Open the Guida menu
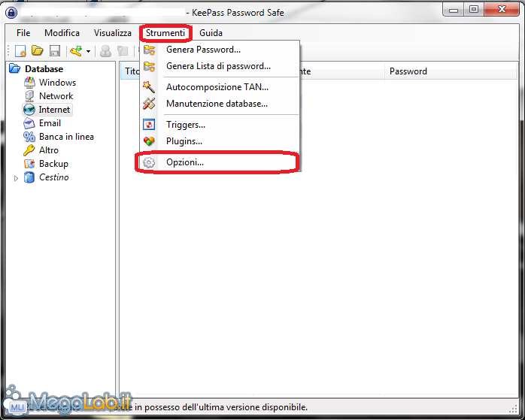Screen dimensions: 525x420 tap(211, 33)
